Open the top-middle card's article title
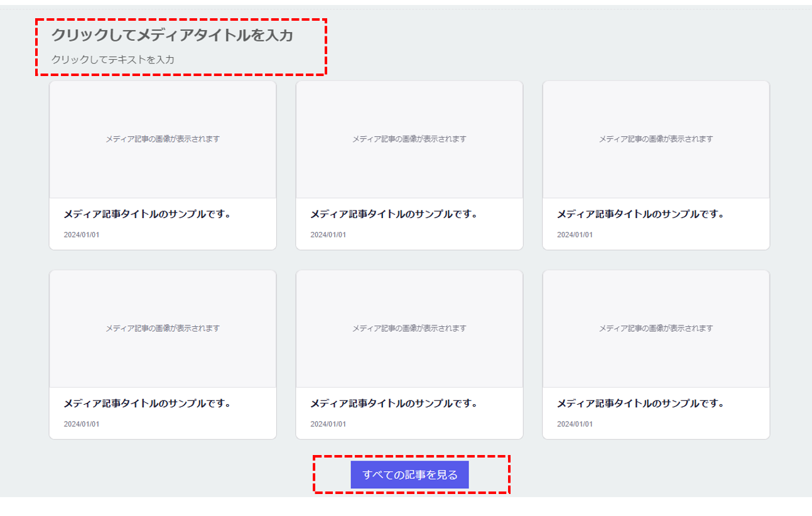The height and width of the screenshot is (516, 812). pyautogui.click(x=394, y=214)
